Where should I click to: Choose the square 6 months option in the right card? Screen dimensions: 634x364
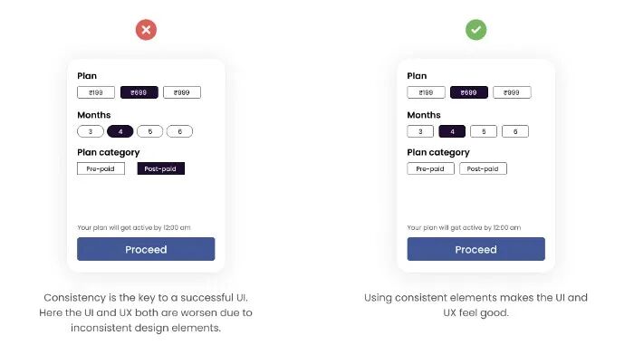point(515,131)
